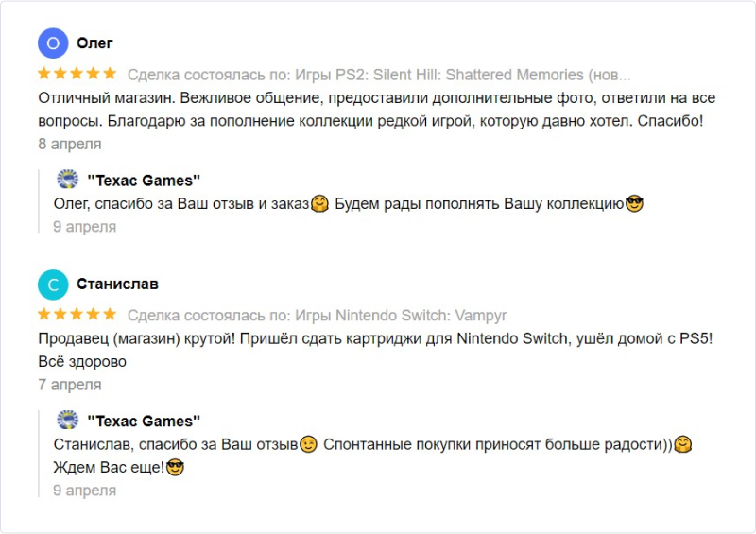This screenshot has width=756, height=534.
Task: Click hugging emoji after "отзыв и заказ"
Action: click(319, 203)
